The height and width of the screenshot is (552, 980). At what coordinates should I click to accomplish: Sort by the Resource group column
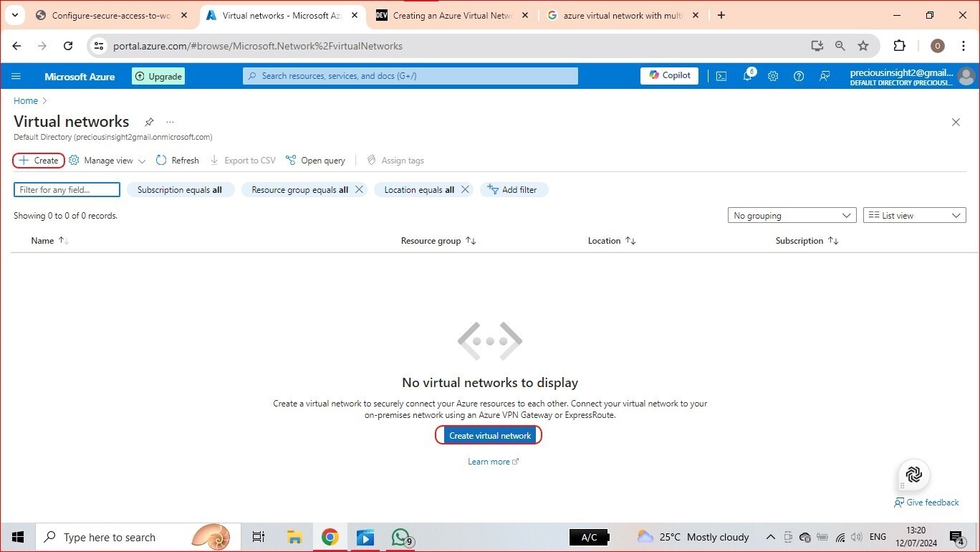click(438, 241)
